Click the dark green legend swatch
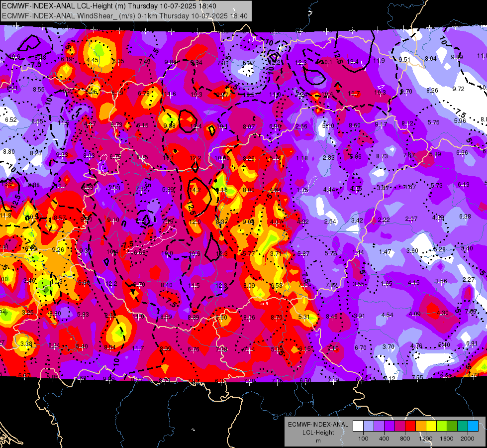Image resolution: width=487 pixels, height=448 pixels. 452,426
